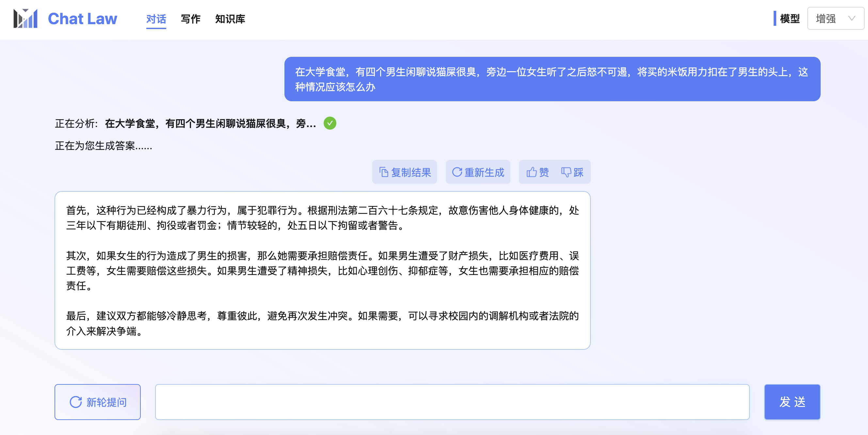Click the thumbs-up 赞 icon

click(531, 172)
